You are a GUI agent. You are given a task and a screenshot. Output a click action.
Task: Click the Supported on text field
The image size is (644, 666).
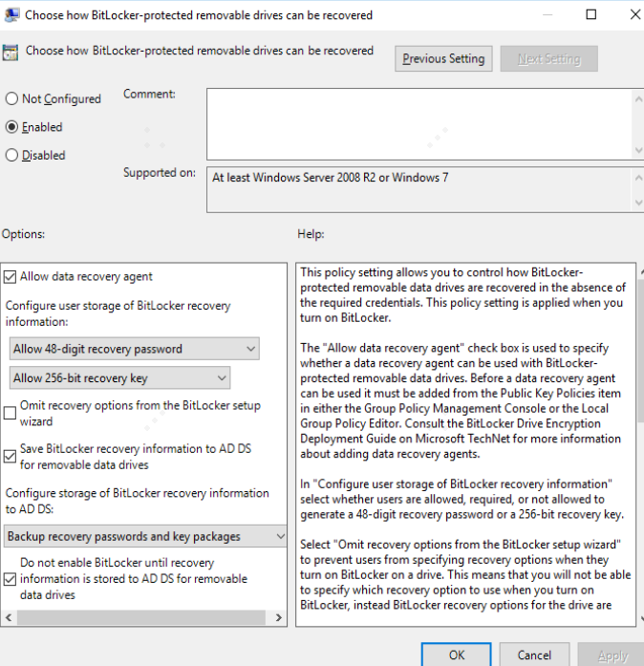click(x=419, y=189)
